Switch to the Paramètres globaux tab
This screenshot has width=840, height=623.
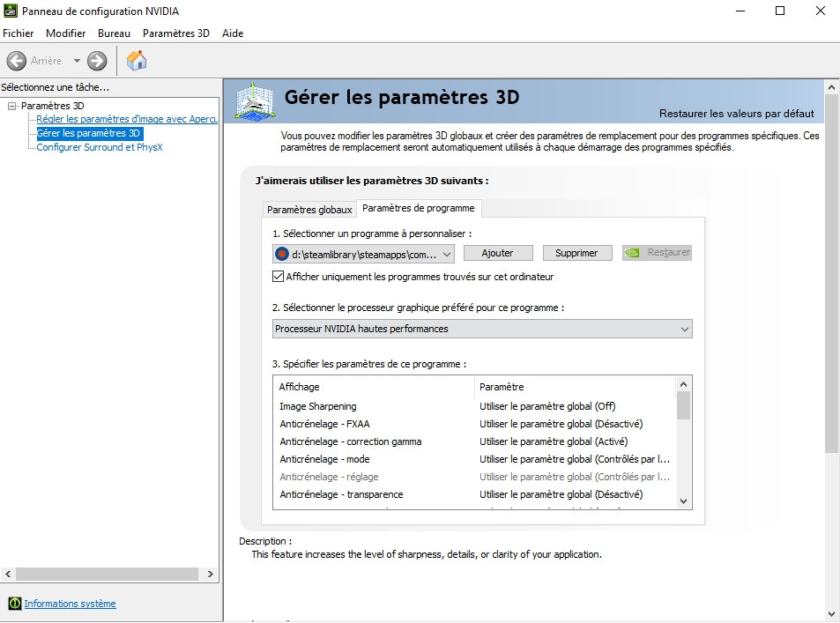point(309,210)
